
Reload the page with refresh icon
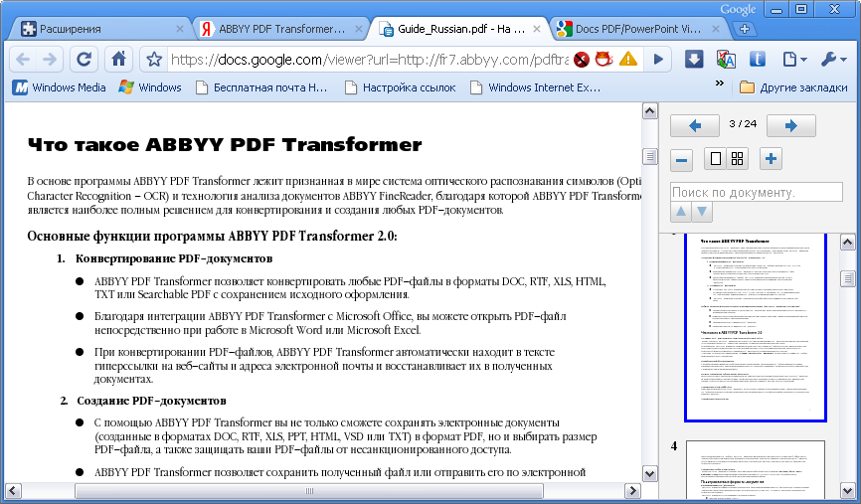coord(84,60)
